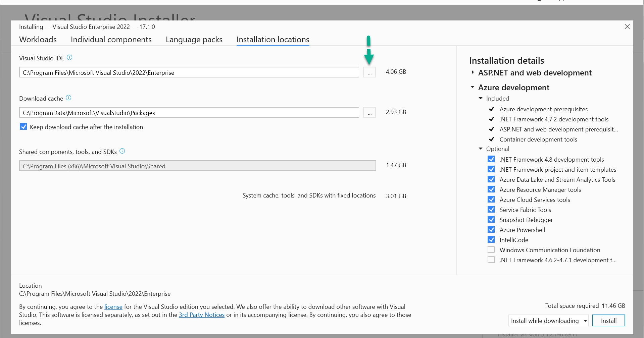
Task: Open the browse button for Visual Studio IDE path
Action: click(369, 72)
